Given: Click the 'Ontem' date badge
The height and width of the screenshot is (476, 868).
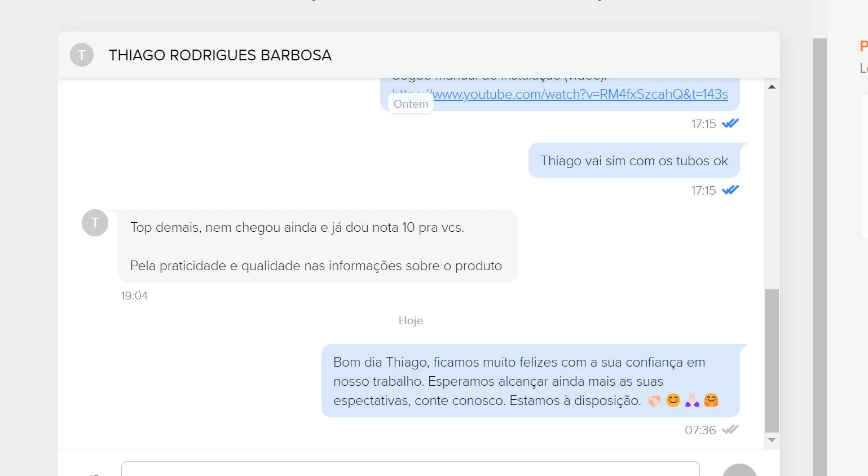Looking at the screenshot, I should coord(411,104).
